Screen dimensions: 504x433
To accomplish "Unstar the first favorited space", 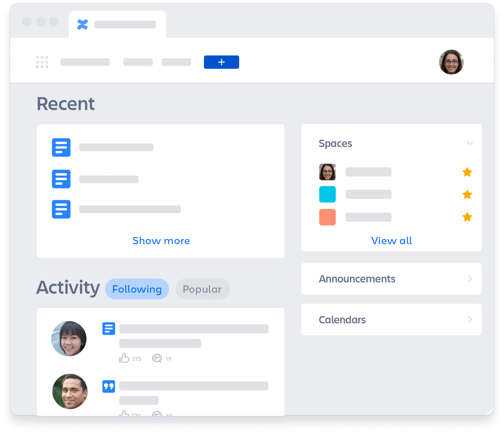I will click(467, 172).
